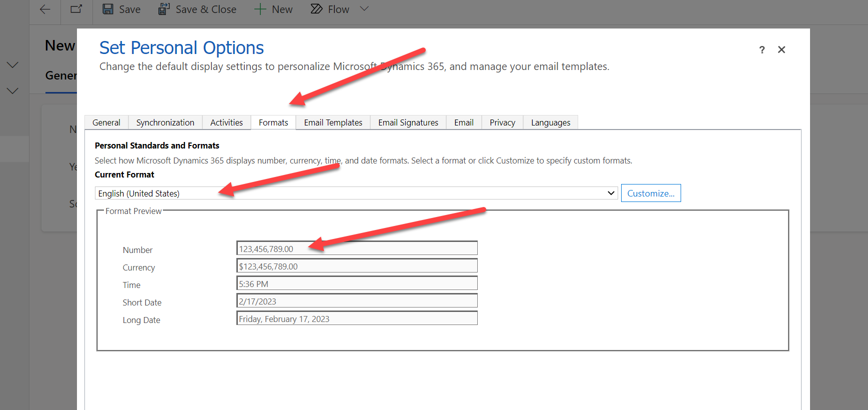Expand the lower left sidebar chevron
868x410 pixels.
point(12,91)
